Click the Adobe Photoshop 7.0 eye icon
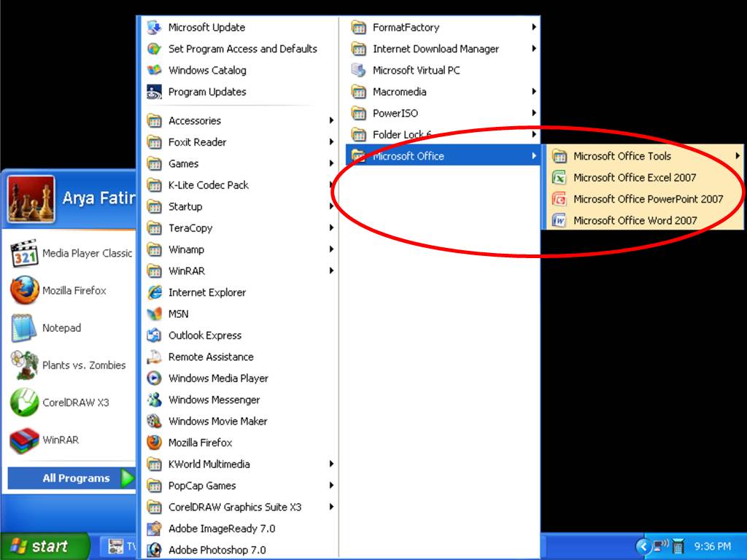Image resolution: width=747 pixels, height=560 pixels. (154, 550)
